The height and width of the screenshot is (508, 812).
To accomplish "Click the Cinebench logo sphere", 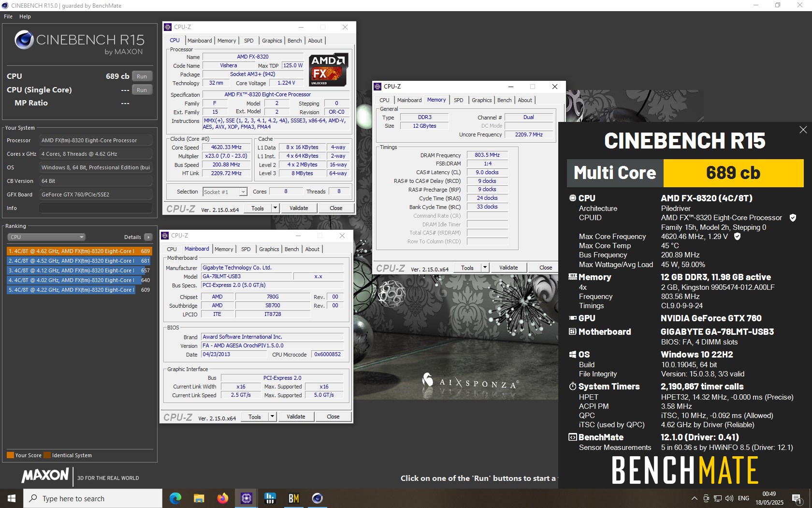I will tap(24, 40).
